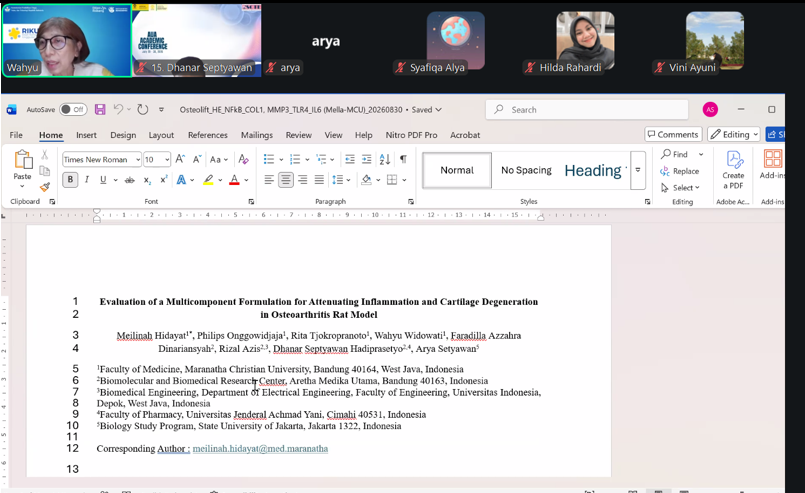Click the Save disk icon

tap(100, 109)
